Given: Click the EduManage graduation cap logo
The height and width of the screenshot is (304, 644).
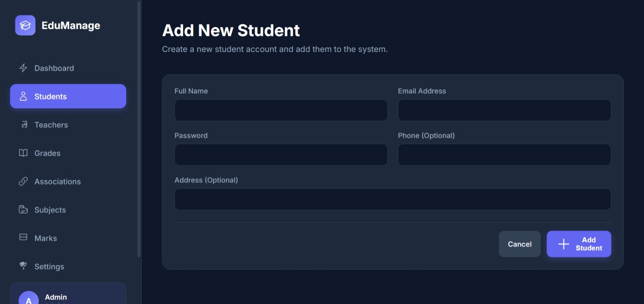Looking at the screenshot, I should click(x=25, y=25).
